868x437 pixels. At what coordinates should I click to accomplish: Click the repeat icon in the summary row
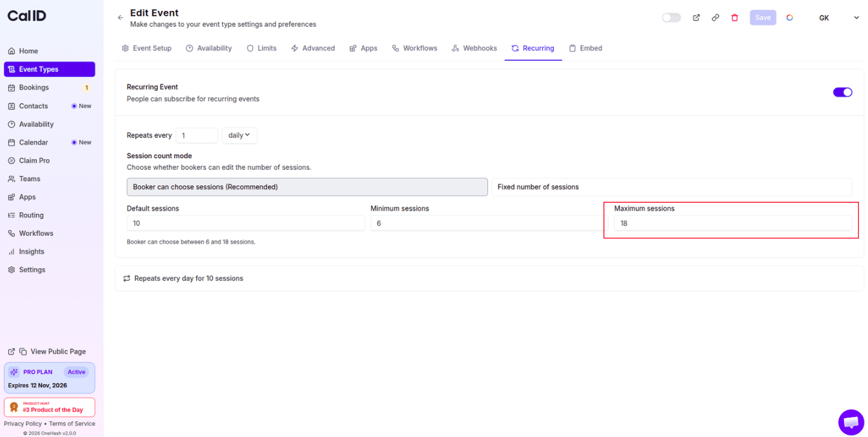[x=127, y=278]
